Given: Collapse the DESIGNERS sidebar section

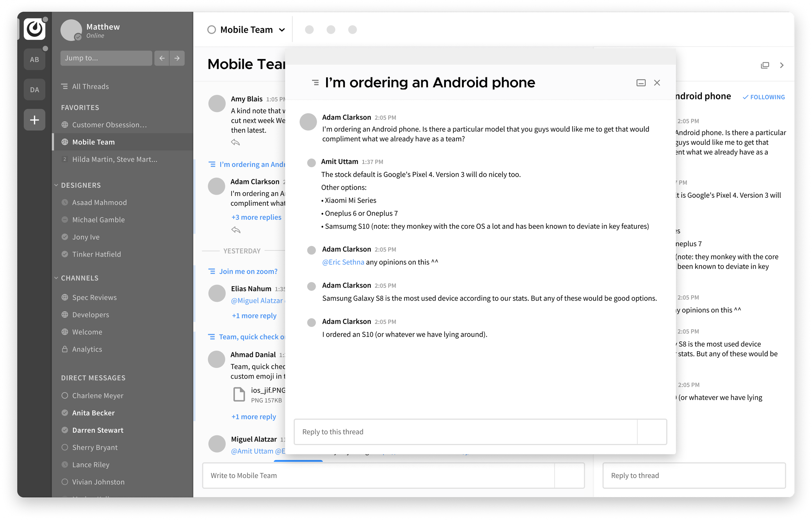Looking at the screenshot, I should click(x=57, y=185).
